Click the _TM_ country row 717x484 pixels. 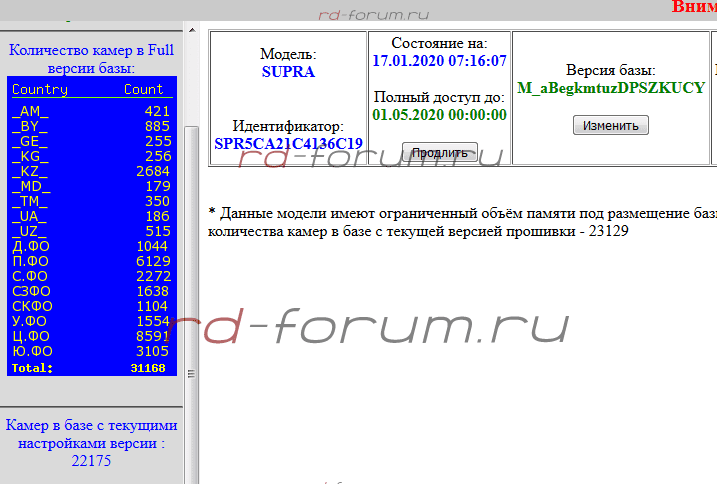(91, 201)
